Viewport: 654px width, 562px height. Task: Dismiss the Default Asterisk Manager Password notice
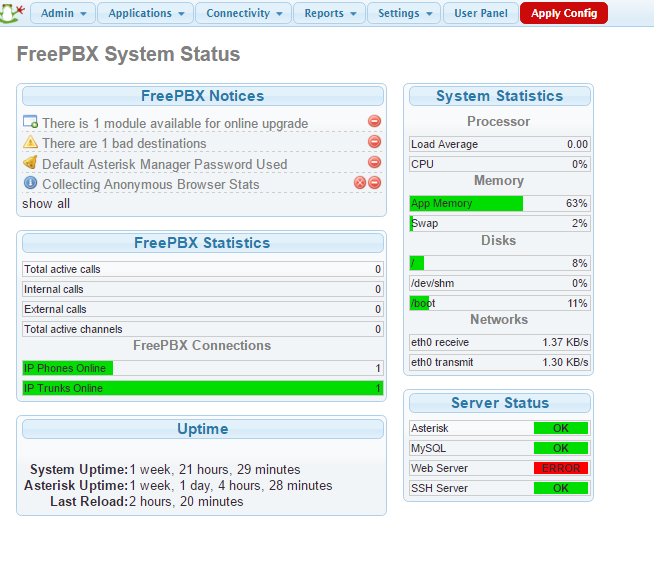point(375,162)
